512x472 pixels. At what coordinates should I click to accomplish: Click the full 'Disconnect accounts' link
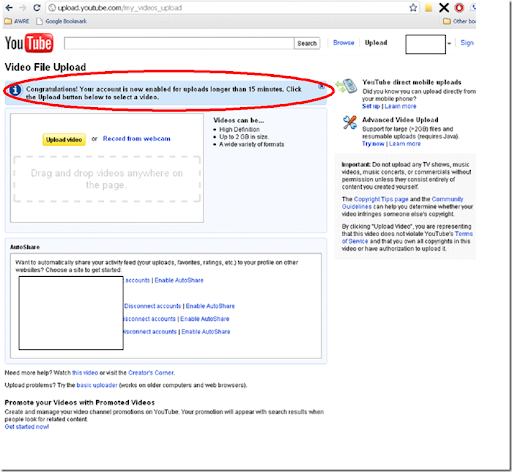tap(153, 306)
